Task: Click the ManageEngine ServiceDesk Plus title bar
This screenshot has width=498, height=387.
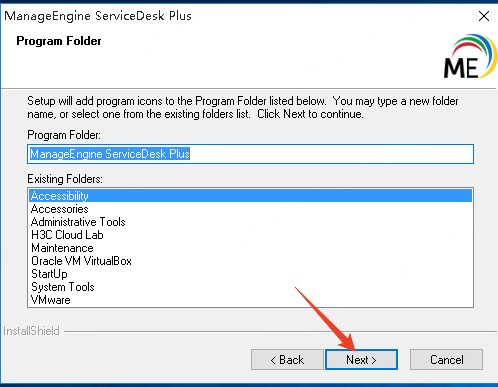Action: click(98, 16)
